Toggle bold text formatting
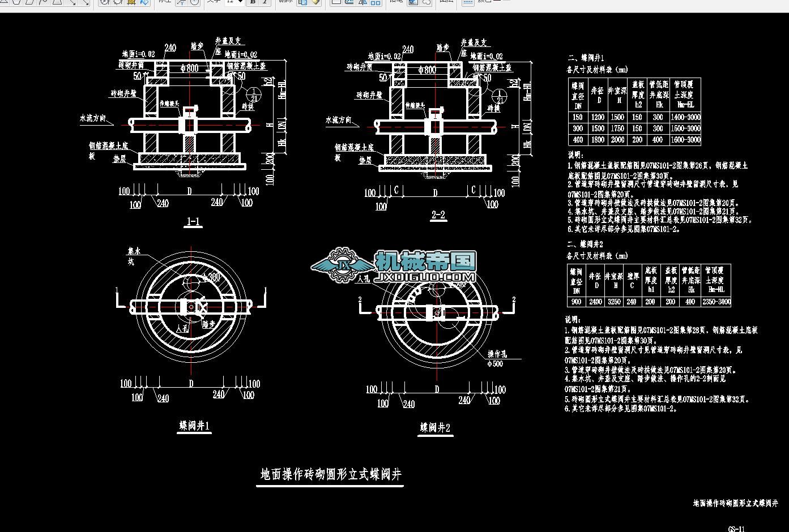 [253, 2]
